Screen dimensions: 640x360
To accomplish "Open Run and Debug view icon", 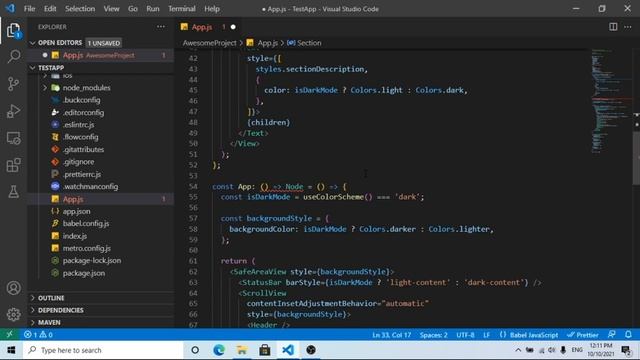I will click(x=13, y=111).
